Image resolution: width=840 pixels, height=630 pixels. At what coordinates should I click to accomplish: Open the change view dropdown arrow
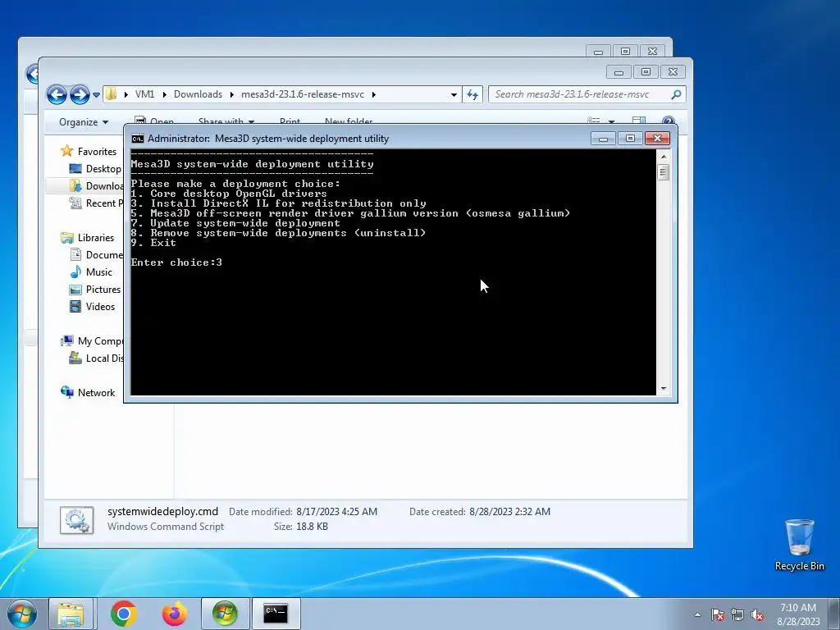click(x=611, y=121)
